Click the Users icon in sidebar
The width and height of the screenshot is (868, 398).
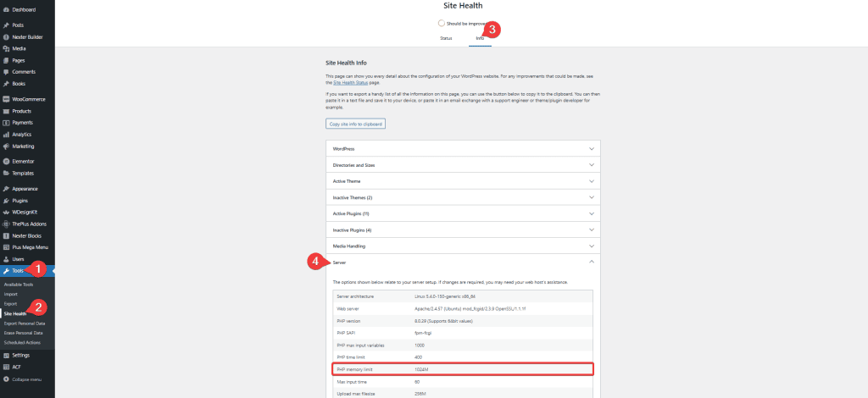[6, 258]
